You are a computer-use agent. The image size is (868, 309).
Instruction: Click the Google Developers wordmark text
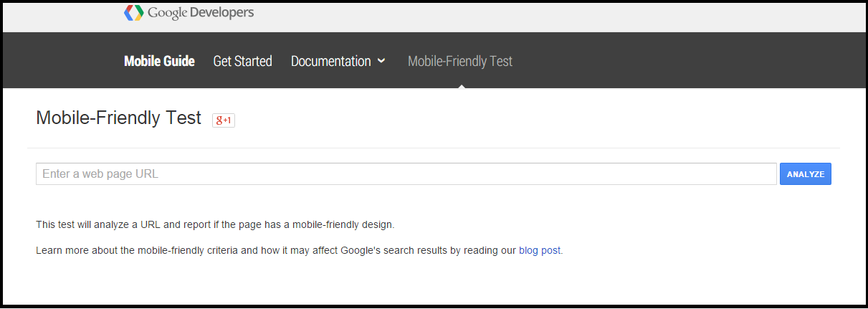[x=201, y=12]
